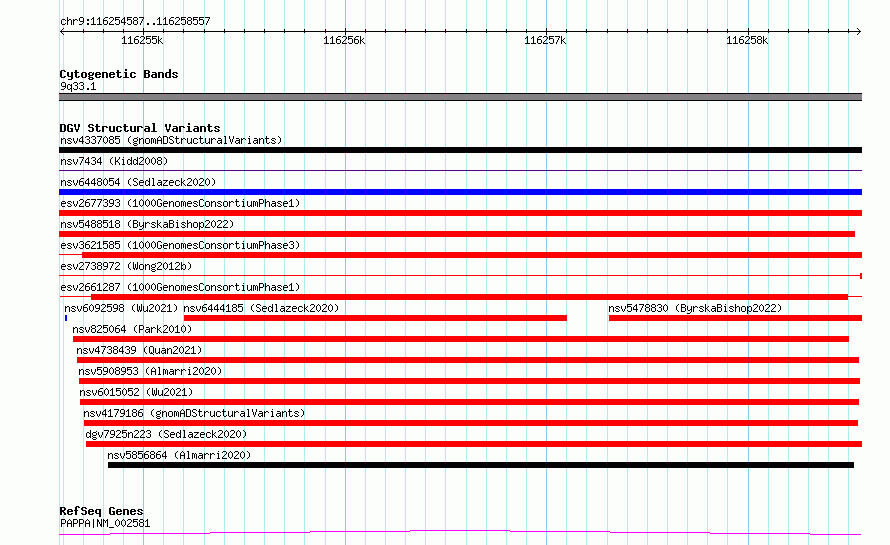Click the red esv2661287 variant bar
This screenshot has height=545, width=890.
469,297
